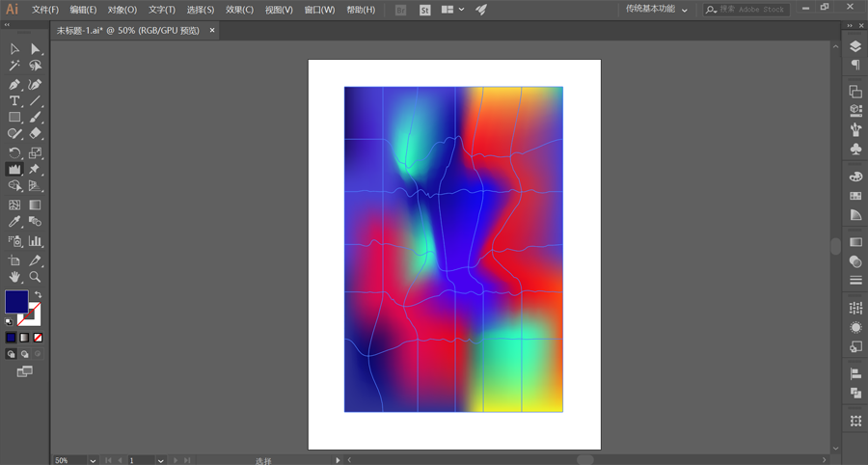Image resolution: width=868 pixels, height=465 pixels.
Task: Click the Adobe Stock search field
Action: pos(750,10)
